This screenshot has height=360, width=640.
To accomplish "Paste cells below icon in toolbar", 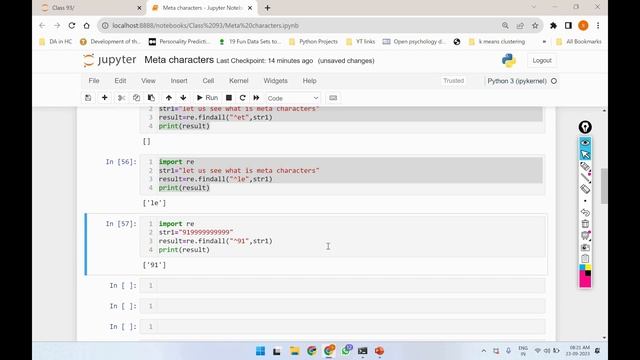I will pyautogui.click(x=151, y=98).
